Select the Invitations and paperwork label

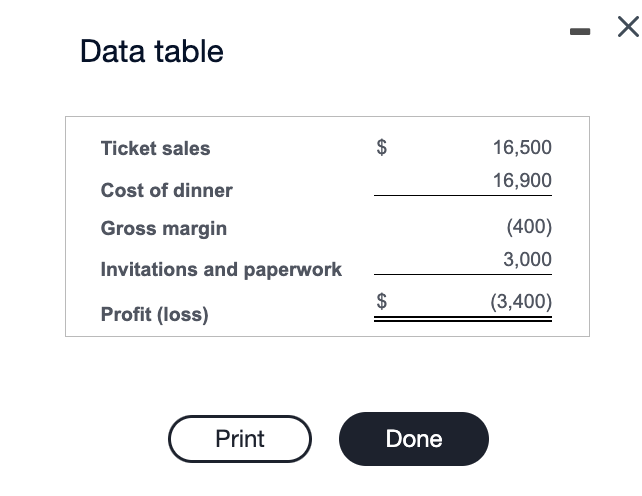click(221, 269)
